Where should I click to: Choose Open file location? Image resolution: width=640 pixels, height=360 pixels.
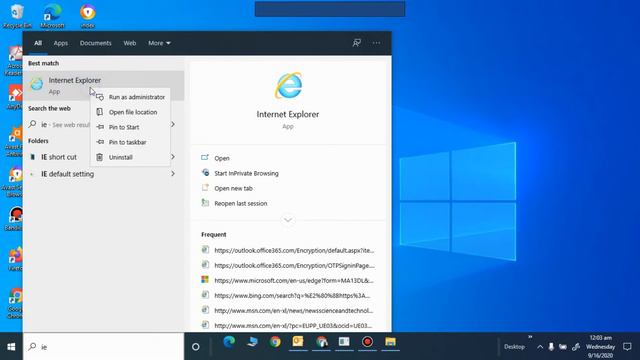[x=130, y=112]
